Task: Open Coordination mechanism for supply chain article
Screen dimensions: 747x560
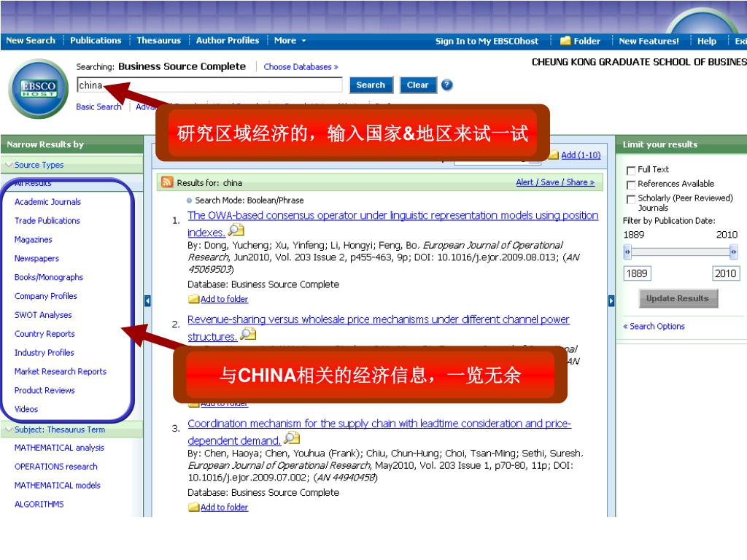Action: tap(379, 432)
